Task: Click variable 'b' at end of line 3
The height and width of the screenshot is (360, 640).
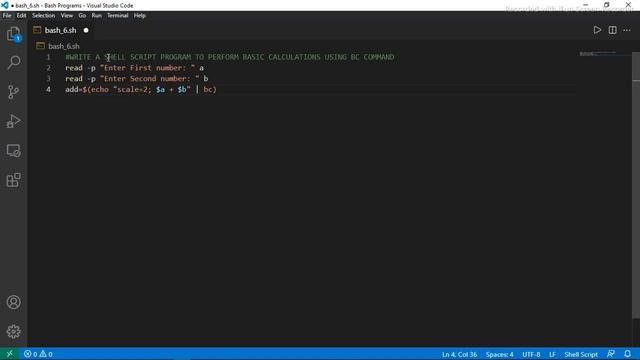Action: coord(206,78)
